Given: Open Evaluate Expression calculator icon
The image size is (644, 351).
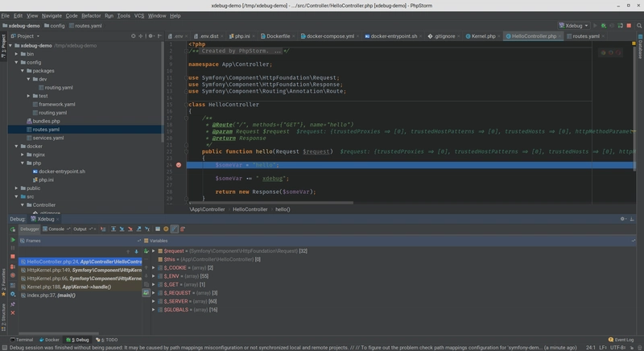Looking at the screenshot, I should (x=157, y=229).
